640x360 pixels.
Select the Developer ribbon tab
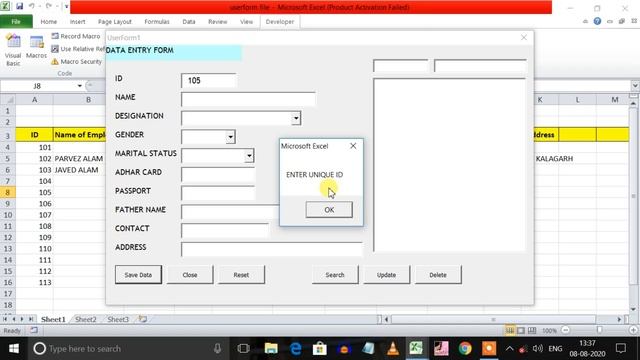pos(280,22)
